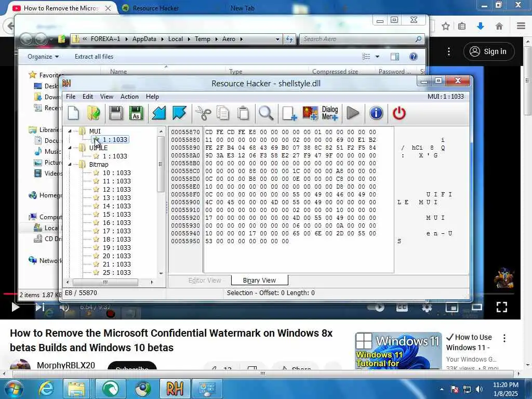Image resolution: width=532 pixels, height=399 pixels.
Task: Open the Explorer address bar history dropdown
Action: pos(277,39)
